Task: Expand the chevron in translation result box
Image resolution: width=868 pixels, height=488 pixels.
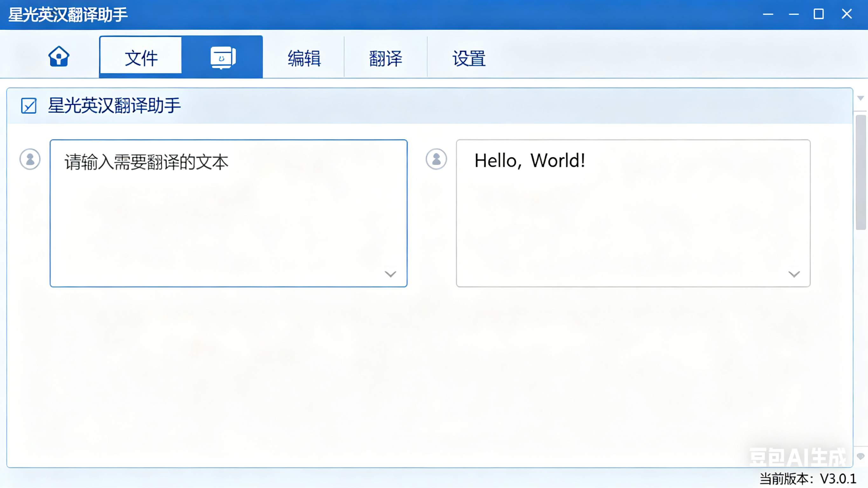Action: click(x=794, y=274)
